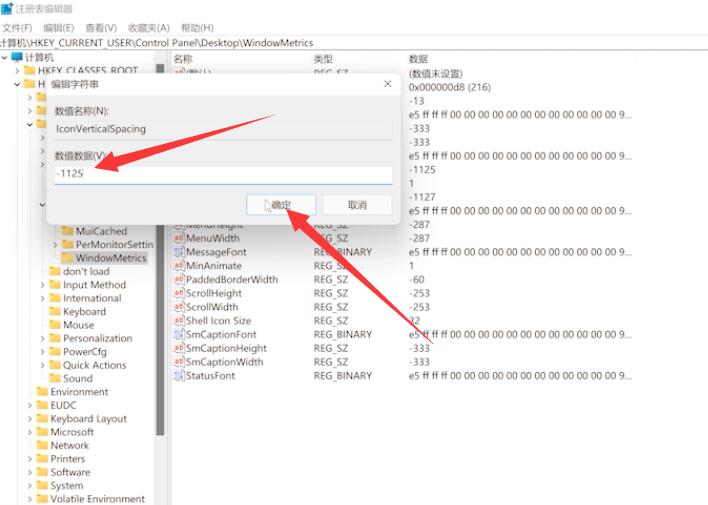Click the 数值数据 input field
Screen dimensions: 708x505
point(223,175)
